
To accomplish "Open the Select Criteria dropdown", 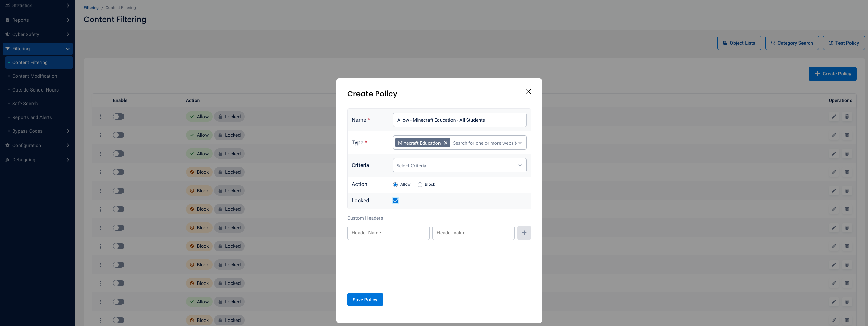I will point(459,165).
